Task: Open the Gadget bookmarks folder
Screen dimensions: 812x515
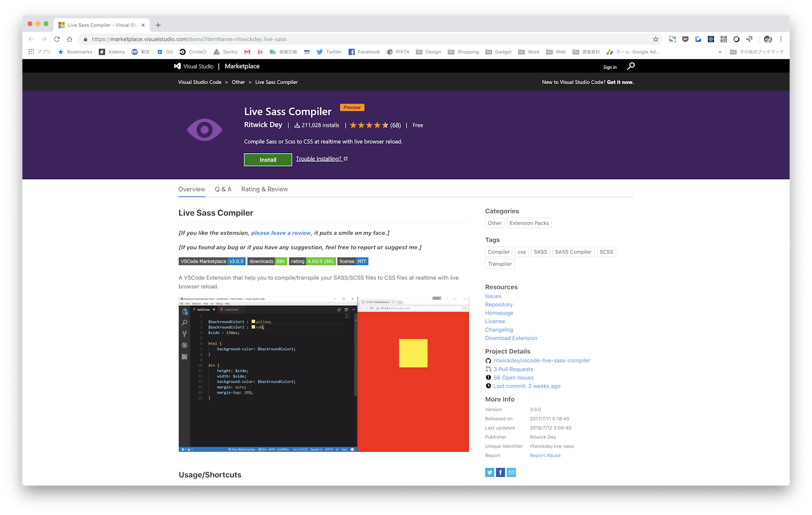Action: click(x=498, y=52)
